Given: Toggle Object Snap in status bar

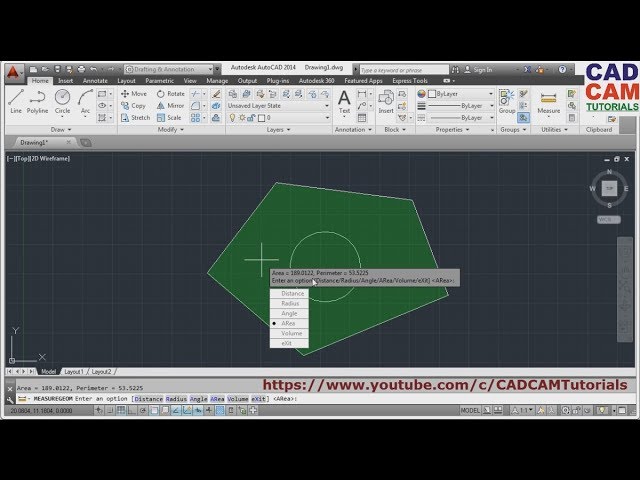Looking at the screenshot, I should [x=154, y=411].
